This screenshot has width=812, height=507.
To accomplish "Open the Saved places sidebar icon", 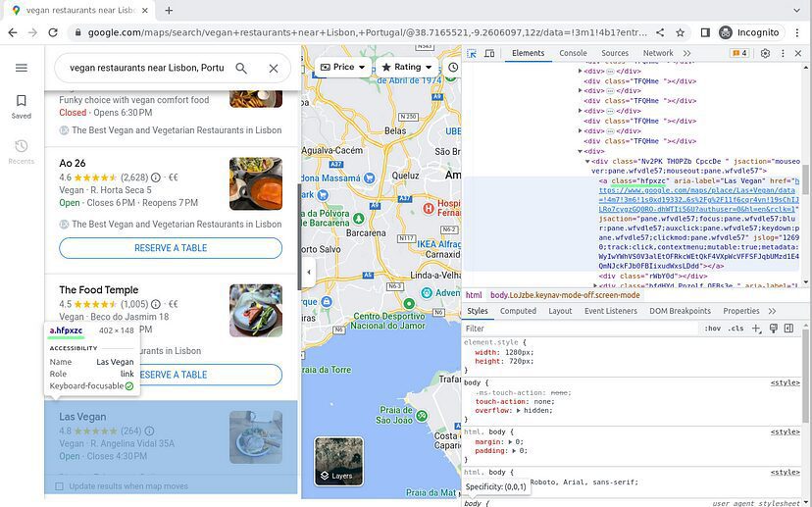I will [21, 106].
